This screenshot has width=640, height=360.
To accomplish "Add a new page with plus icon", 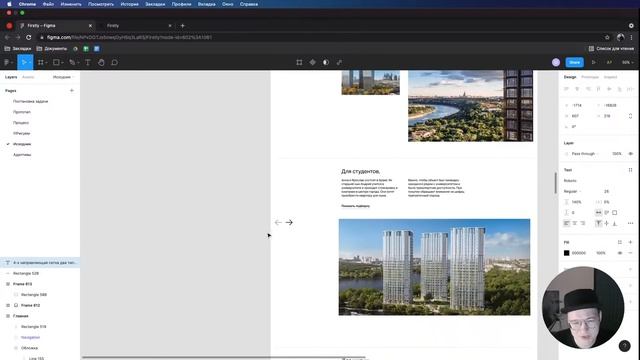I will 72,91.
